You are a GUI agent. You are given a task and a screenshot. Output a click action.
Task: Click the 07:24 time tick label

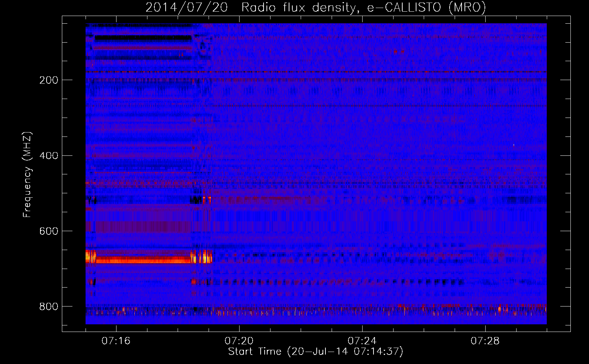362,341
